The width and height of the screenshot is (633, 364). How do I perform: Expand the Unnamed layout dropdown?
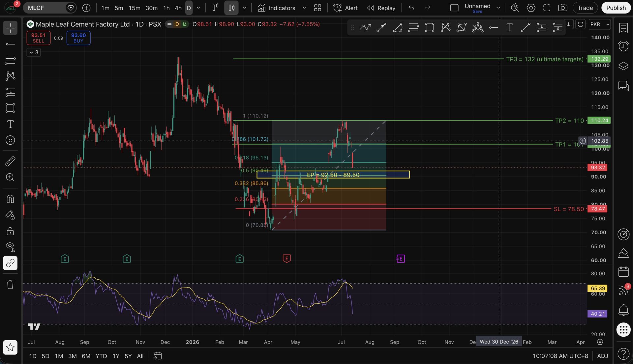(498, 8)
